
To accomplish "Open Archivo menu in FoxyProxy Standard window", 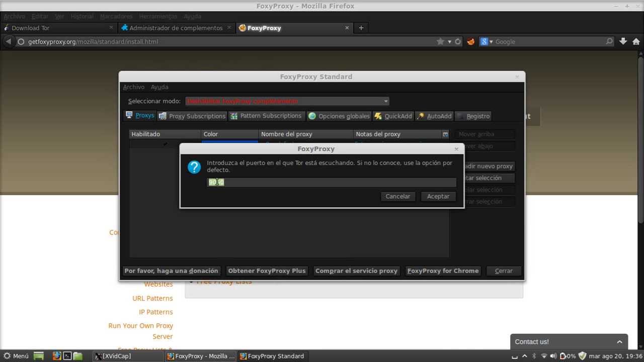I will (133, 87).
